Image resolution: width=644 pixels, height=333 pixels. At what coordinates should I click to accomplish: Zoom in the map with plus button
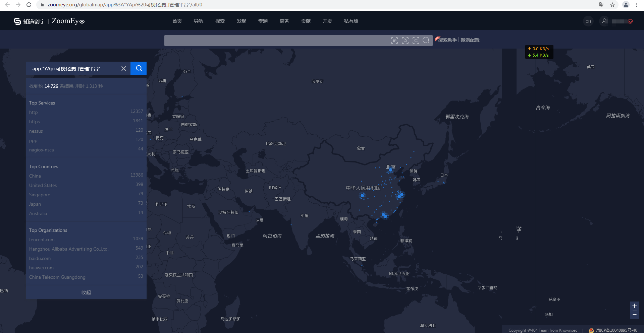634,306
